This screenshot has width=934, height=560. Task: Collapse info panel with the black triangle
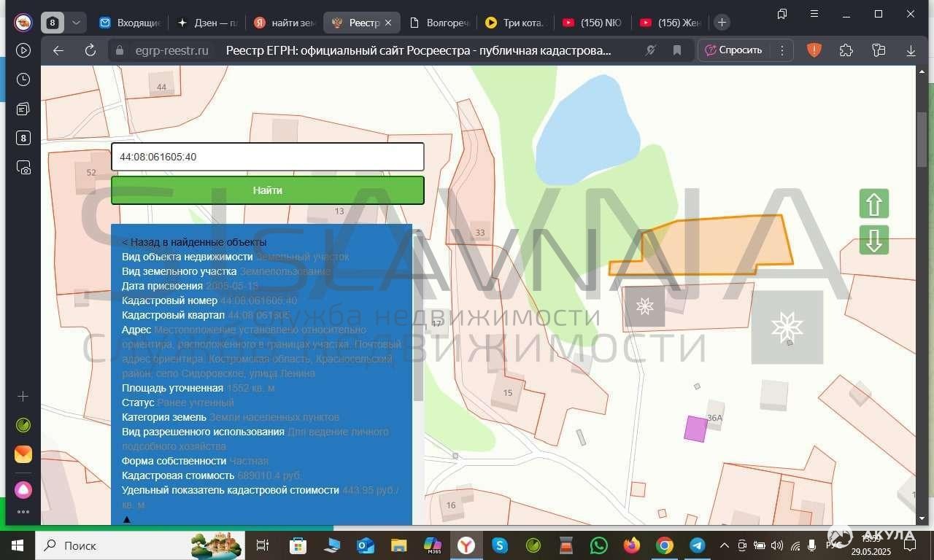pos(127,519)
